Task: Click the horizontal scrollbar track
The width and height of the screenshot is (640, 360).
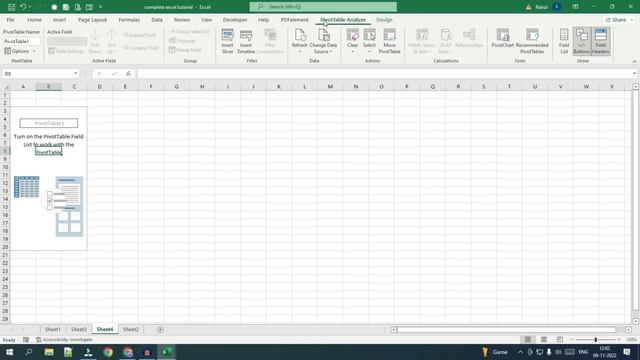Action: coord(506,329)
